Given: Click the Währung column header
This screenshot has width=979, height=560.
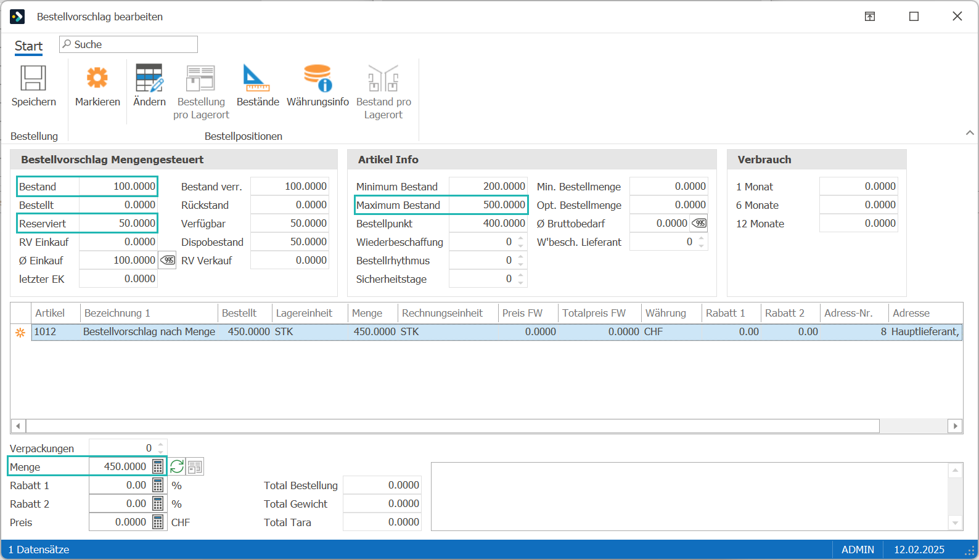Looking at the screenshot, I should click(671, 313).
